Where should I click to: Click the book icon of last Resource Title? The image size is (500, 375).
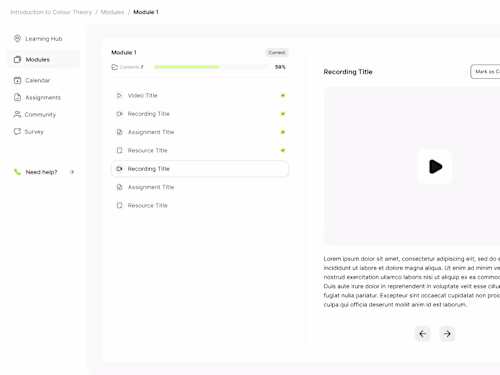tap(119, 205)
